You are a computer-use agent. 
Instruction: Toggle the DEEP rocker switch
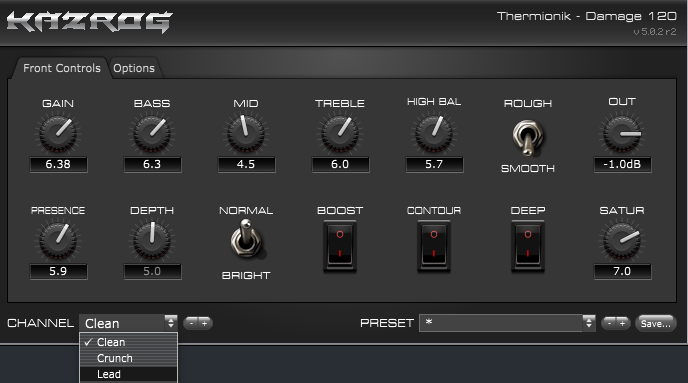527,246
